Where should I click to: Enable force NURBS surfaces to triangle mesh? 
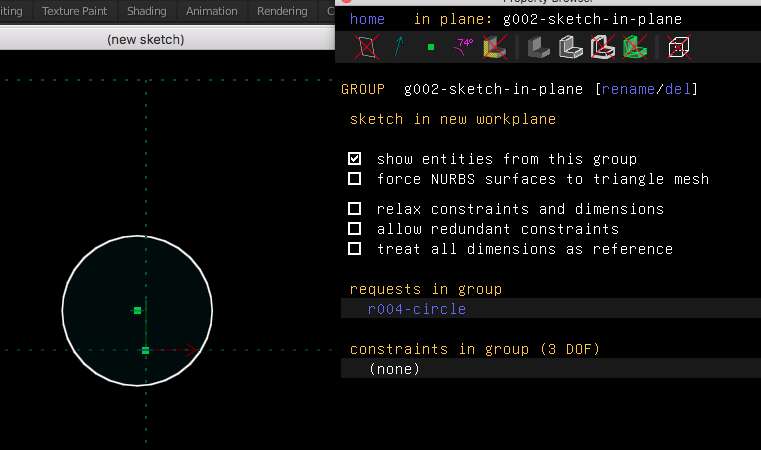tap(354, 179)
